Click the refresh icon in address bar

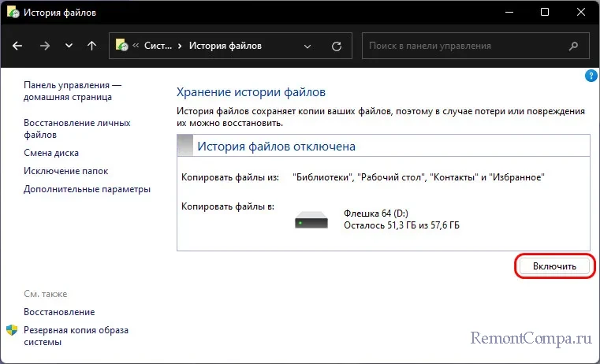pyautogui.click(x=337, y=46)
